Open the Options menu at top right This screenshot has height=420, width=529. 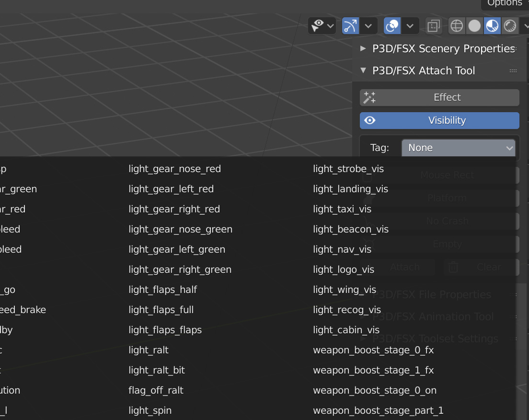pyautogui.click(x=504, y=4)
